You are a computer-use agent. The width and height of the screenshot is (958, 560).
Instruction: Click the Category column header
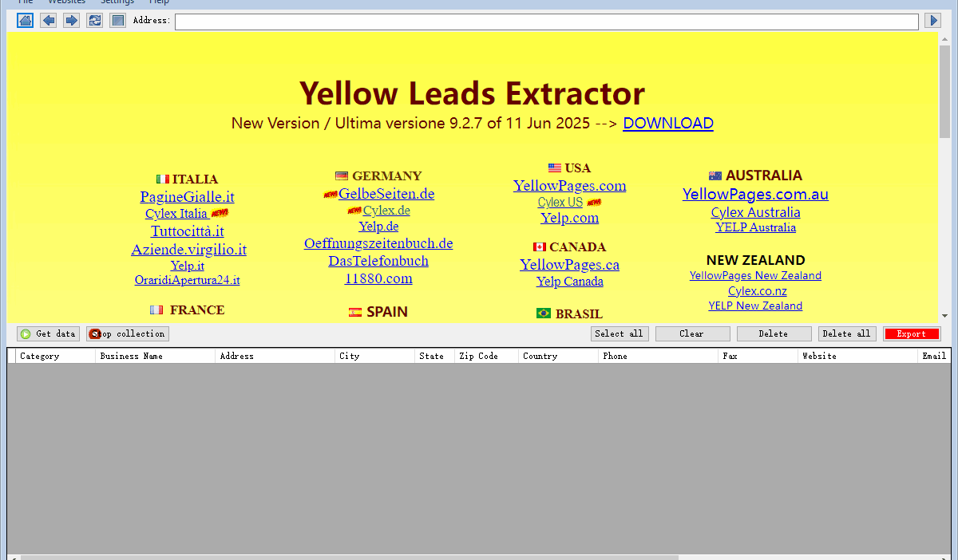click(x=55, y=356)
